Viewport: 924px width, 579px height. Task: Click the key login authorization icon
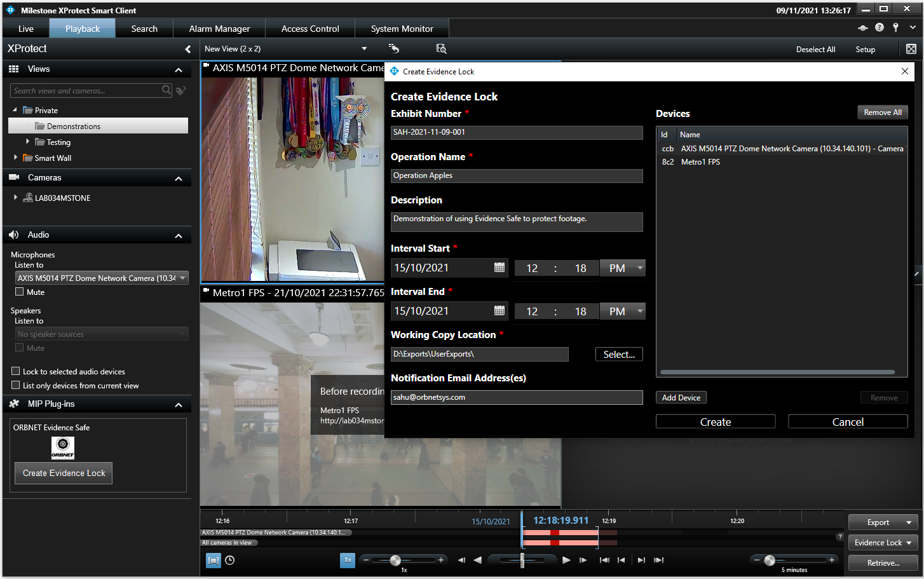[895, 27]
